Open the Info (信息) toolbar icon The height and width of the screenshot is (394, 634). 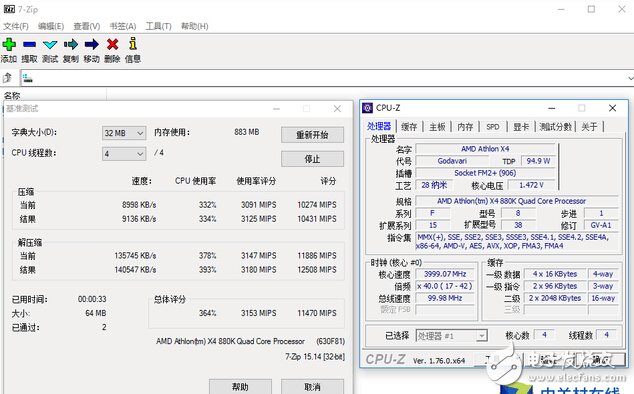coord(133,44)
